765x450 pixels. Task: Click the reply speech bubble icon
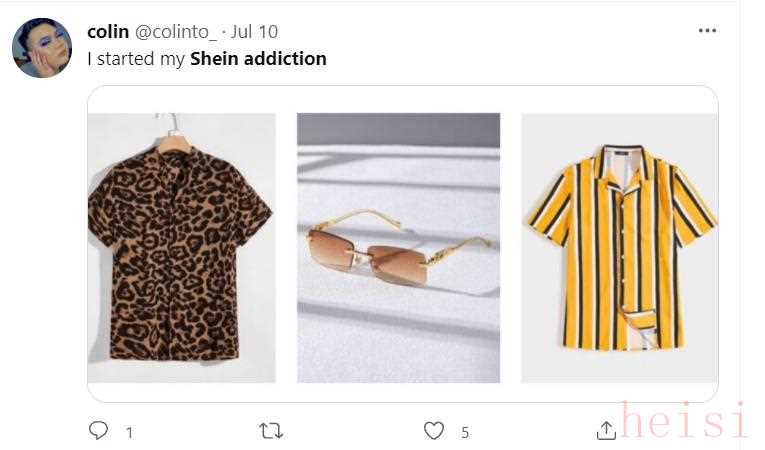point(98,431)
